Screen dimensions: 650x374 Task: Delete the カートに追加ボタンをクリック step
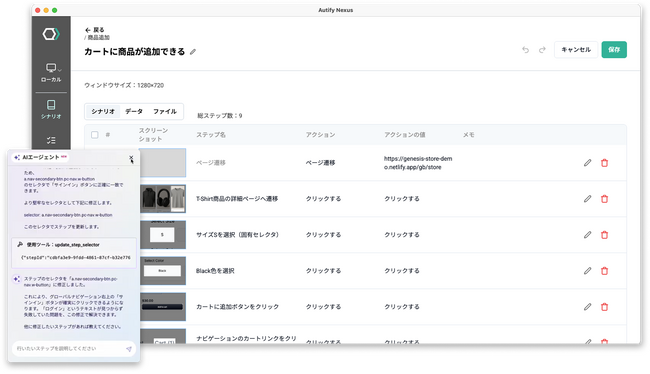click(604, 307)
